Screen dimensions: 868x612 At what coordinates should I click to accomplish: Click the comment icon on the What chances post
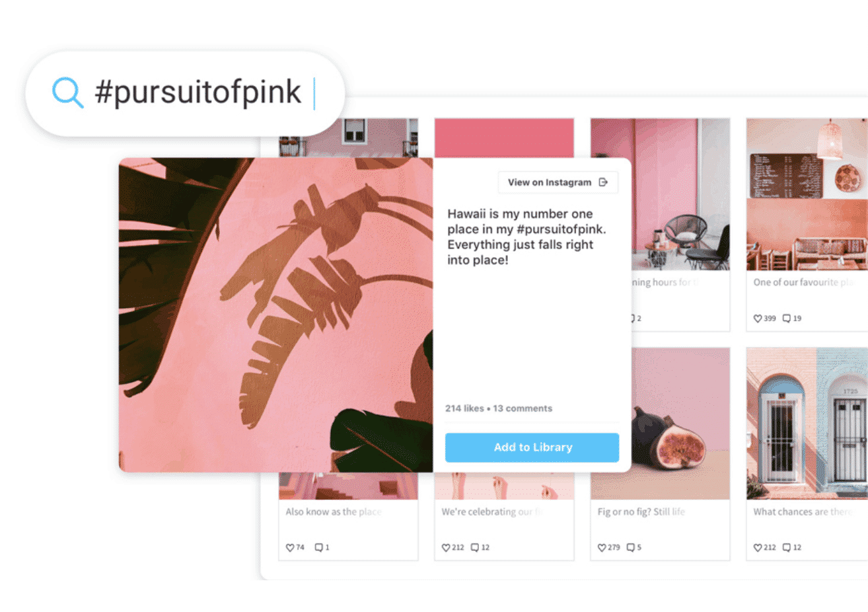pos(787,548)
